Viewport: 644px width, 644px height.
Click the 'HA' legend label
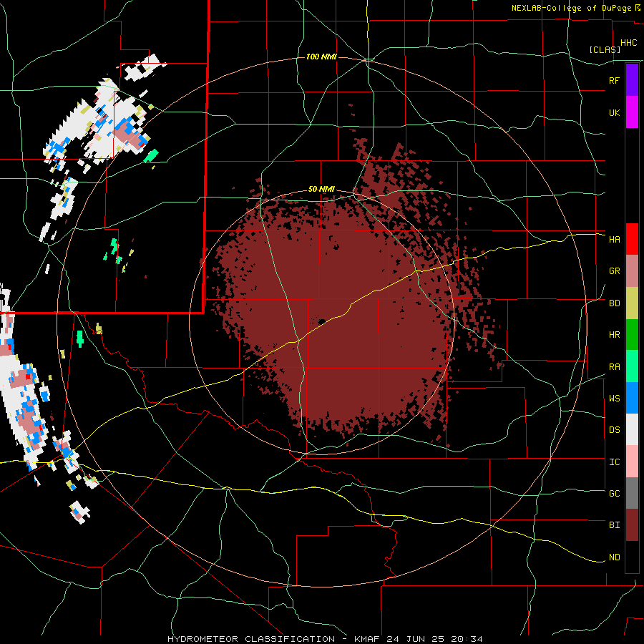tap(614, 239)
